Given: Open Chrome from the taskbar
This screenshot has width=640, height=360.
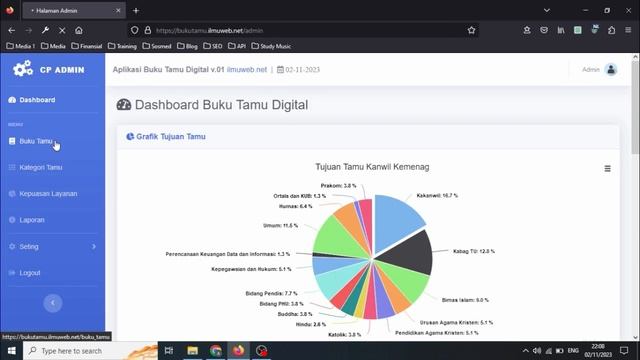Looking at the screenshot, I should point(216,351).
